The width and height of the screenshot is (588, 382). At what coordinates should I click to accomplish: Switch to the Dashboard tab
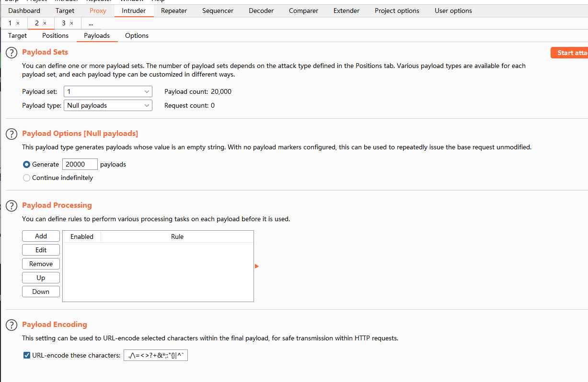(24, 11)
